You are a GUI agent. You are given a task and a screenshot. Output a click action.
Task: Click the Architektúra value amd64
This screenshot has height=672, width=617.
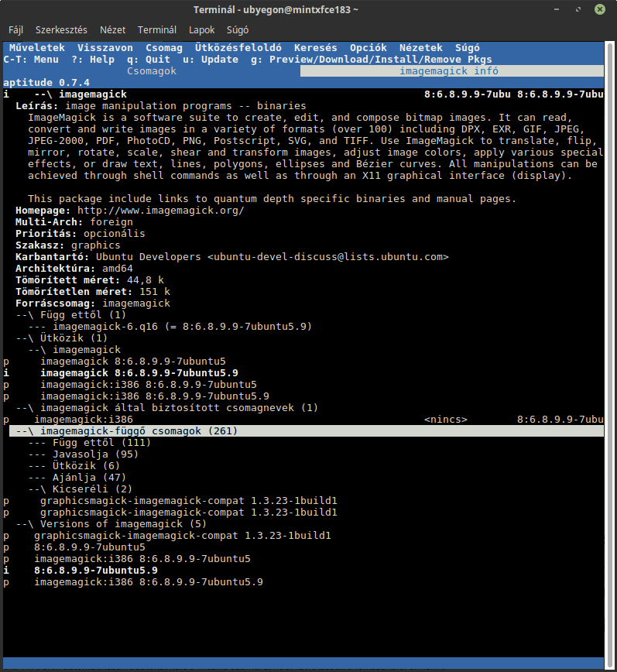118,269
